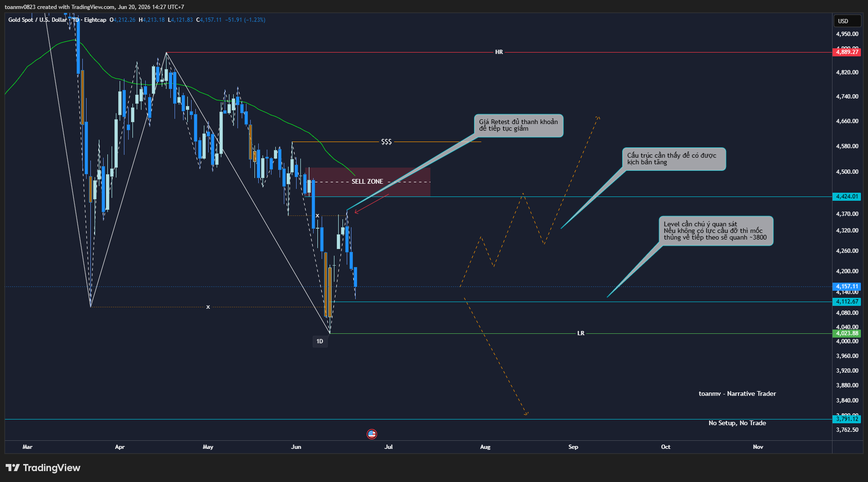Click the 'created with TradingView.com' caption

(76, 7)
